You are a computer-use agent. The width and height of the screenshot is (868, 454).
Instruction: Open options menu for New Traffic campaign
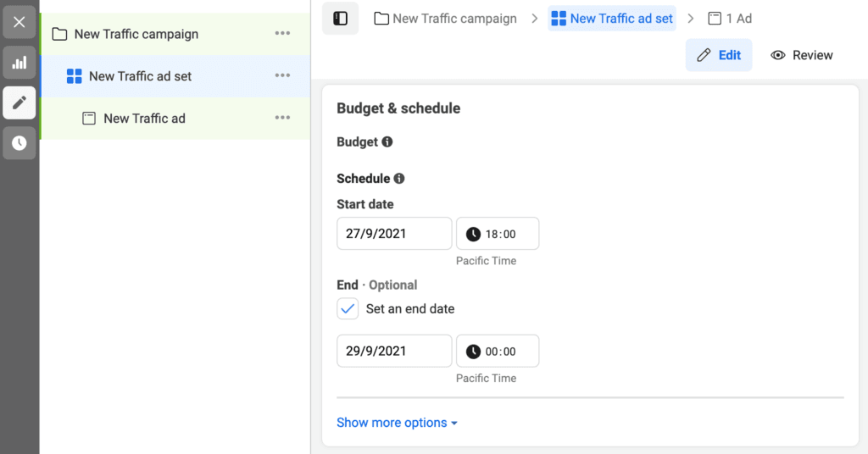[x=282, y=34]
